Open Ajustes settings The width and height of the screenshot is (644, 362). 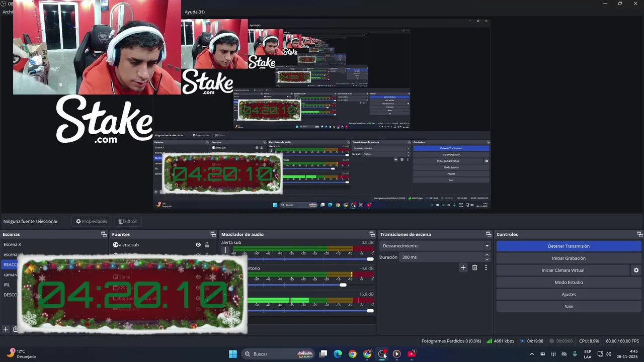(569, 294)
